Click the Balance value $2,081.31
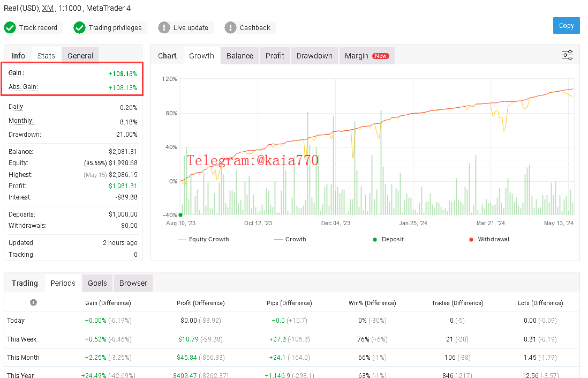This screenshot has height=378, width=588. coord(123,152)
